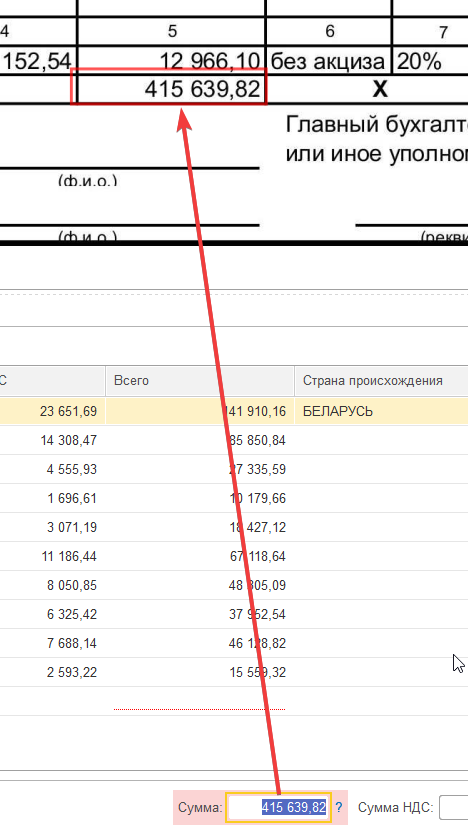Click the Сумма НДС input field
This screenshot has width=468, height=837.
(x=453, y=807)
